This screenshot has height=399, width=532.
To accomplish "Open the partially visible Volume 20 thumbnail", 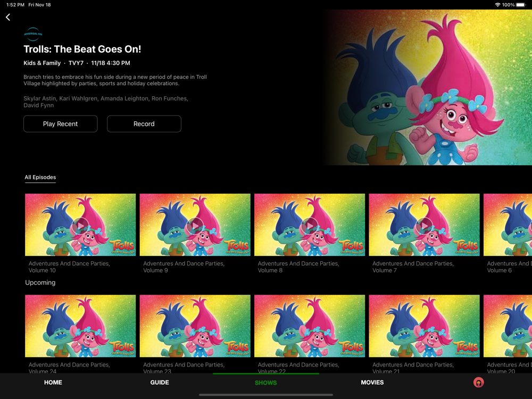I will coord(508,326).
